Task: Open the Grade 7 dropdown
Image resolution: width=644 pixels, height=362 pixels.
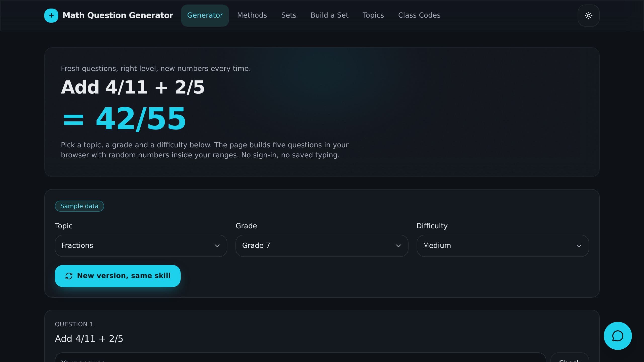Action: pos(322,246)
